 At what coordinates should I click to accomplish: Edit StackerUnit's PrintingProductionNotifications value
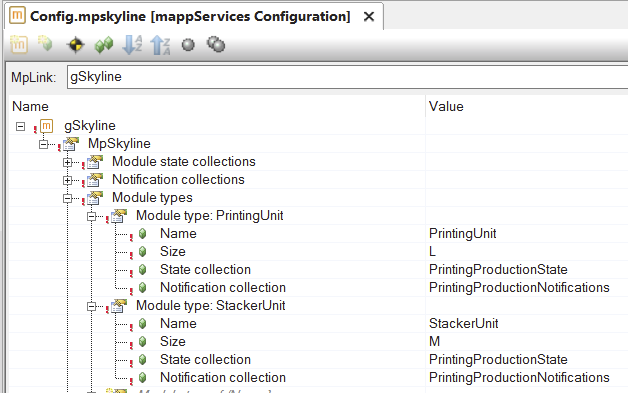(519, 378)
